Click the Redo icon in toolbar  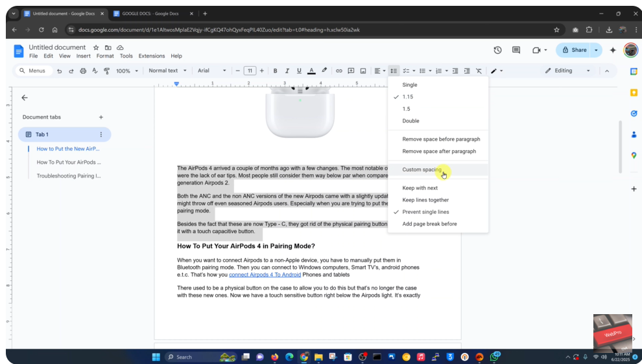[x=71, y=71]
